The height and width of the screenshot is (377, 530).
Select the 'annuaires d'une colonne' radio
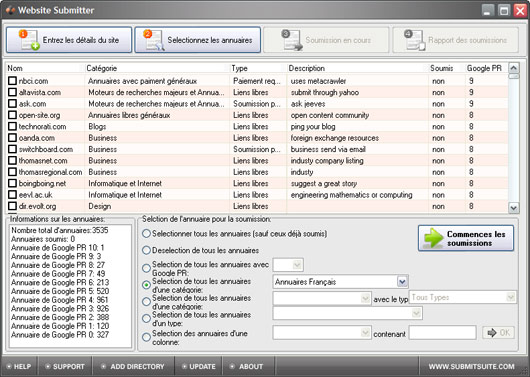pos(146,337)
